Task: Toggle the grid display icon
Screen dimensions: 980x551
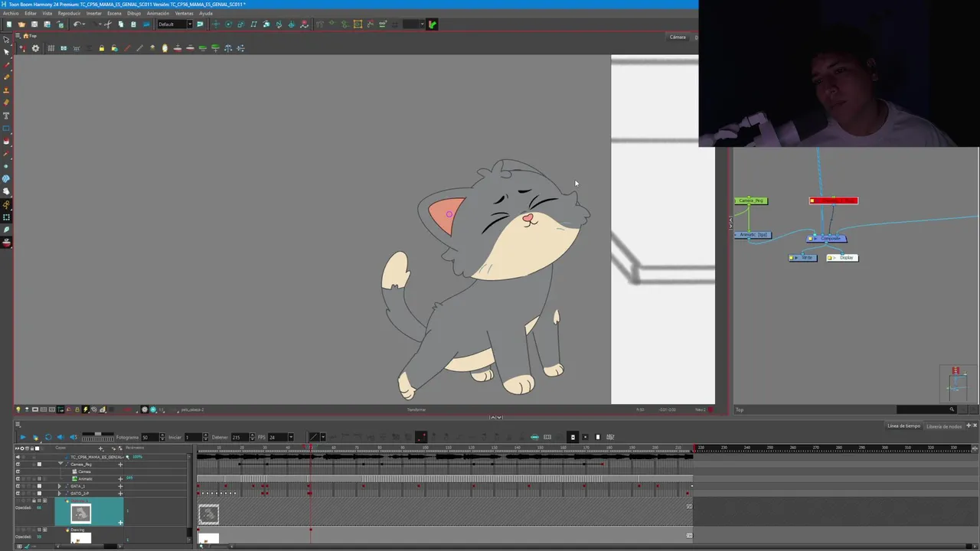Action: pyautogui.click(x=51, y=47)
